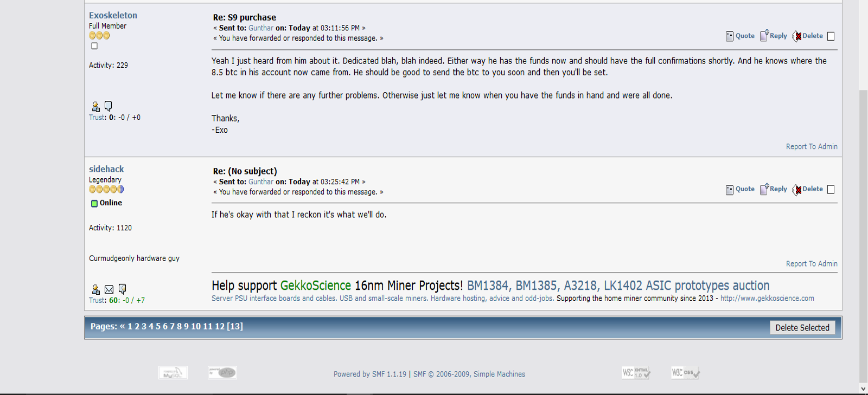This screenshot has width=868, height=395.
Task: Open sidehack username link
Action: (106, 169)
